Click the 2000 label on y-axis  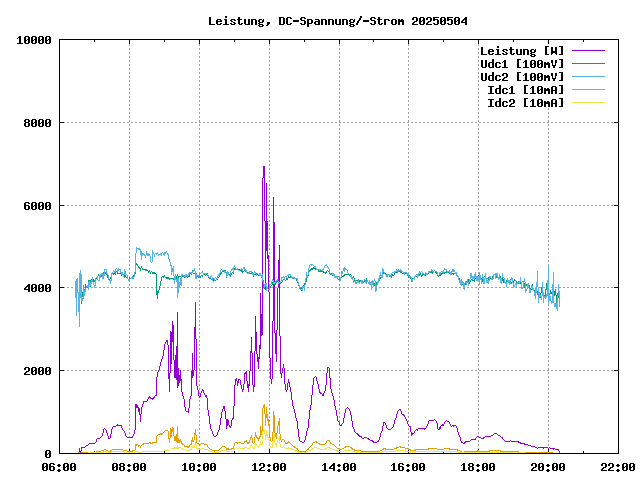pyautogui.click(x=38, y=371)
